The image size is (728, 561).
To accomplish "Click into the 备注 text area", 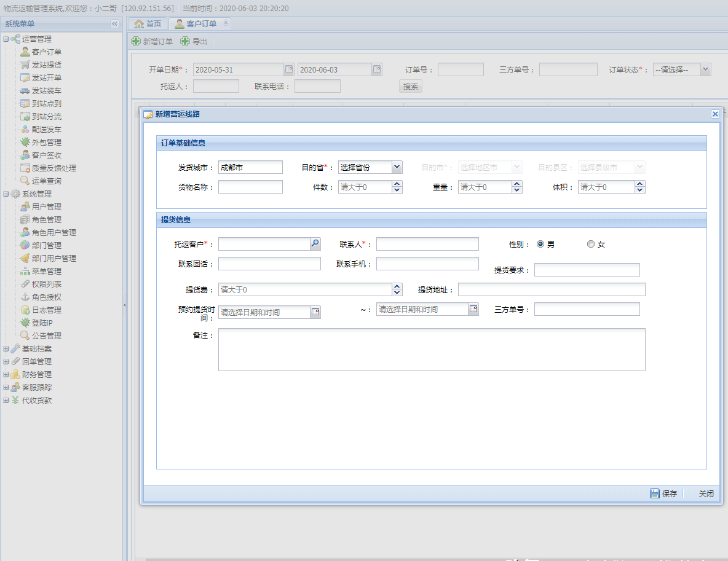I will [431, 349].
